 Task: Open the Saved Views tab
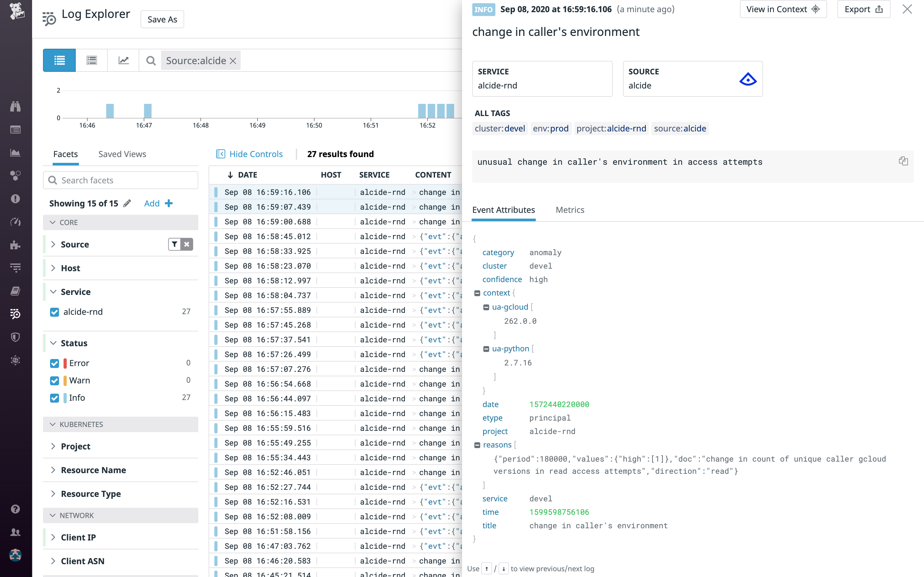pos(122,154)
